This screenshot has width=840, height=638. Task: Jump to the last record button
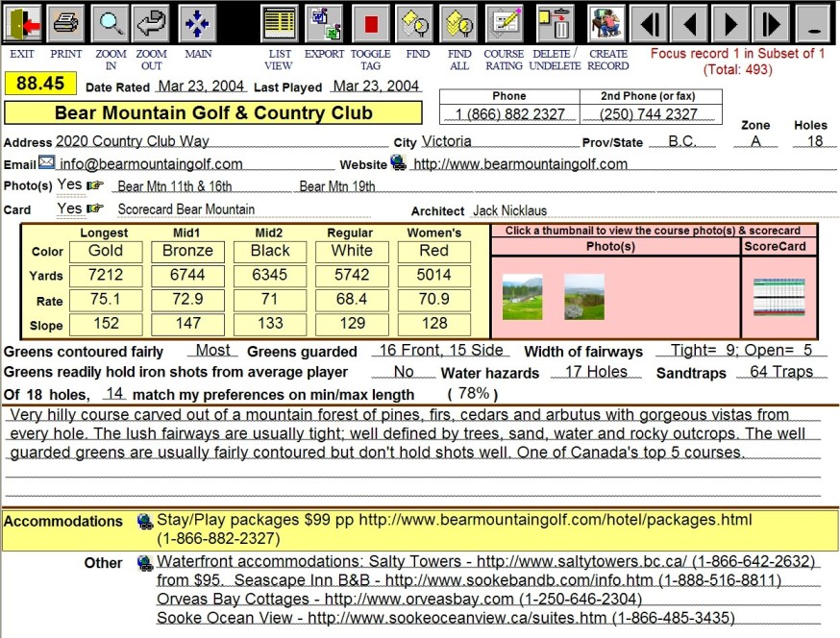click(x=772, y=24)
